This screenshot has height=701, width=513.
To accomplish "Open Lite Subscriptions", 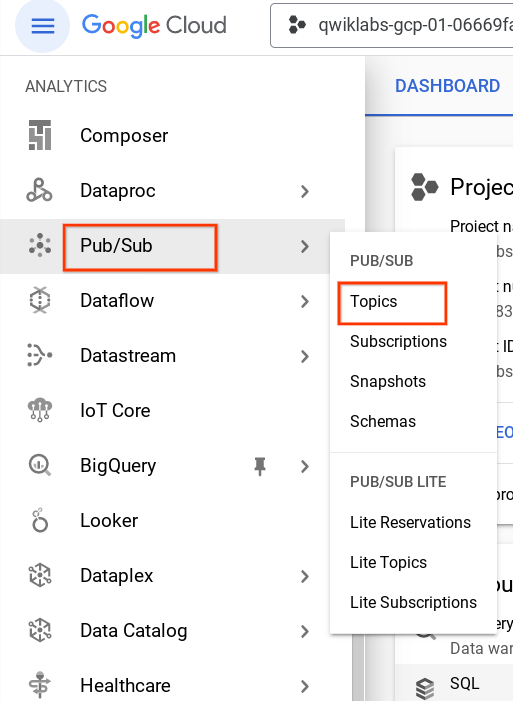I will click(413, 602).
